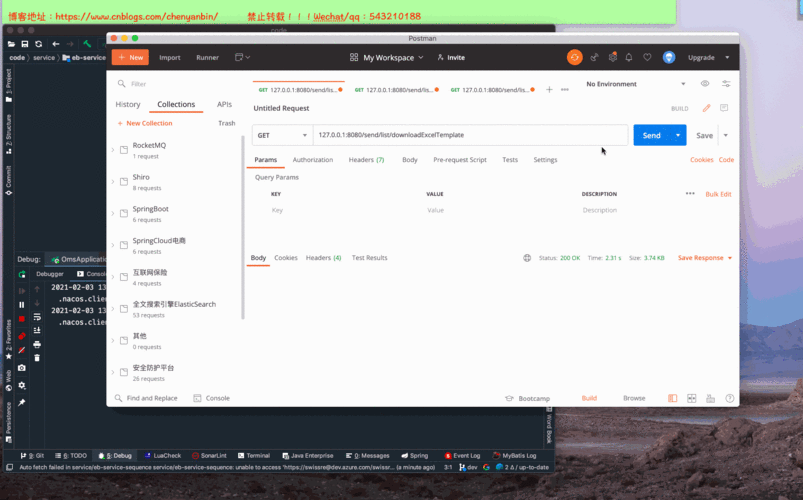Click the orange New button in Postman
The width and height of the screenshot is (803, 500).
point(130,57)
